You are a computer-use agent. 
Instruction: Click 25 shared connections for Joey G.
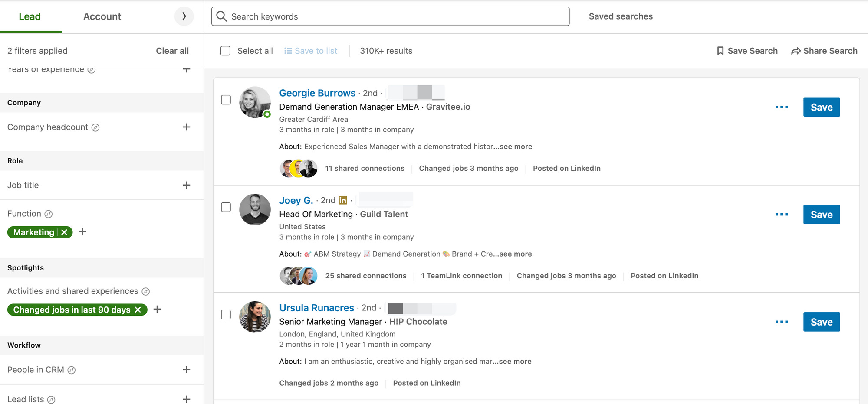coord(366,276)
